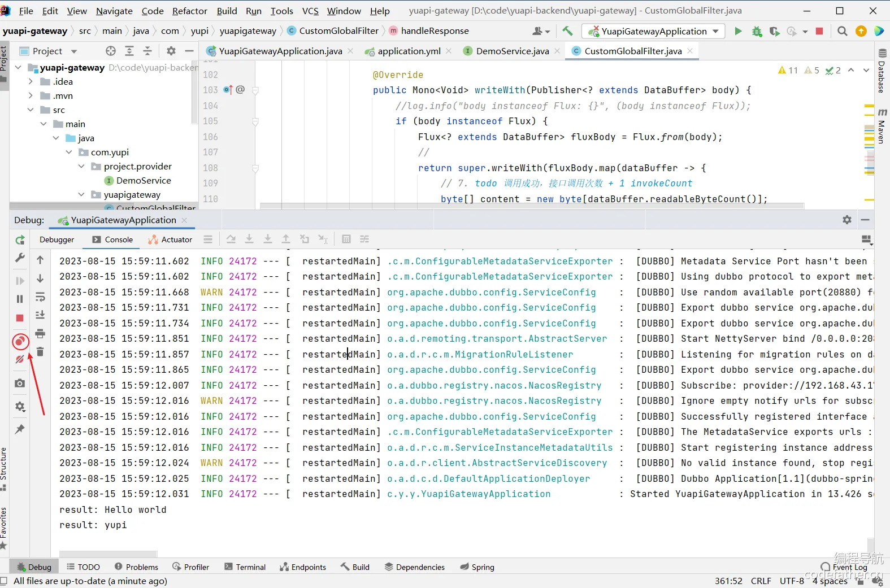This screenshot has height=588, width=890.
Task: Open the profiler run options dropdown arrow
Action: click(805, 32)
